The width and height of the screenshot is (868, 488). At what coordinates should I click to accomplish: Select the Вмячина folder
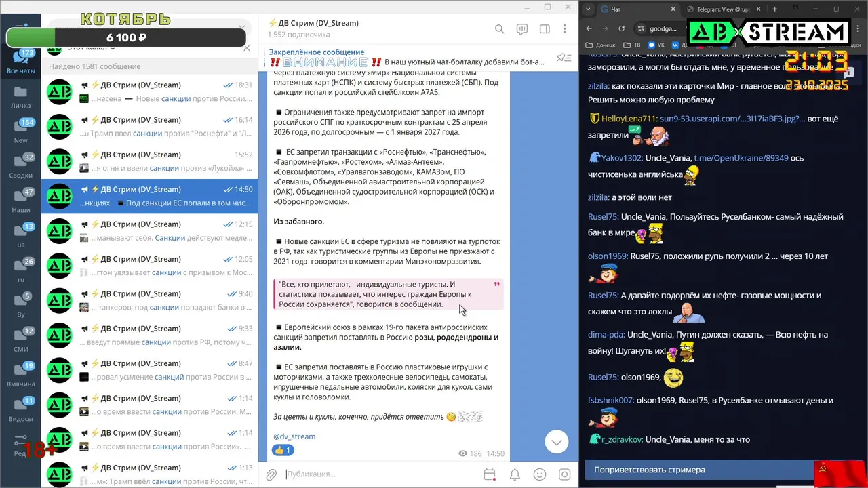click(x=21, y=374)
